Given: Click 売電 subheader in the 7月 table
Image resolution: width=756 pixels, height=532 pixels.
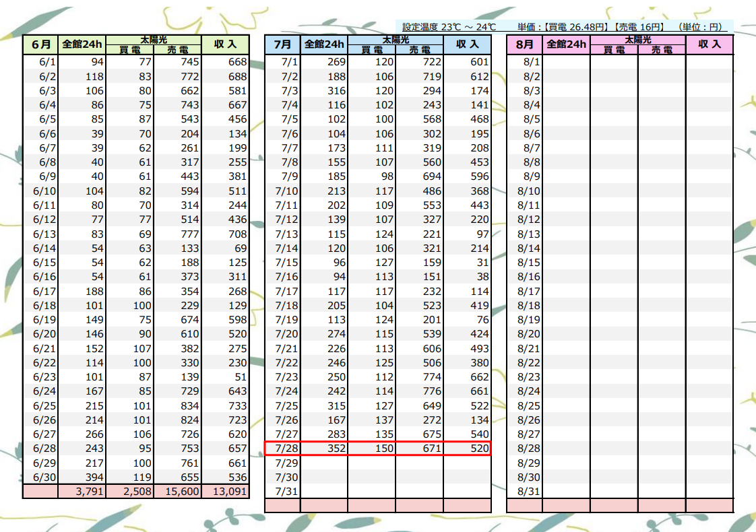Looking at the screenshot, I should [420, 50].
